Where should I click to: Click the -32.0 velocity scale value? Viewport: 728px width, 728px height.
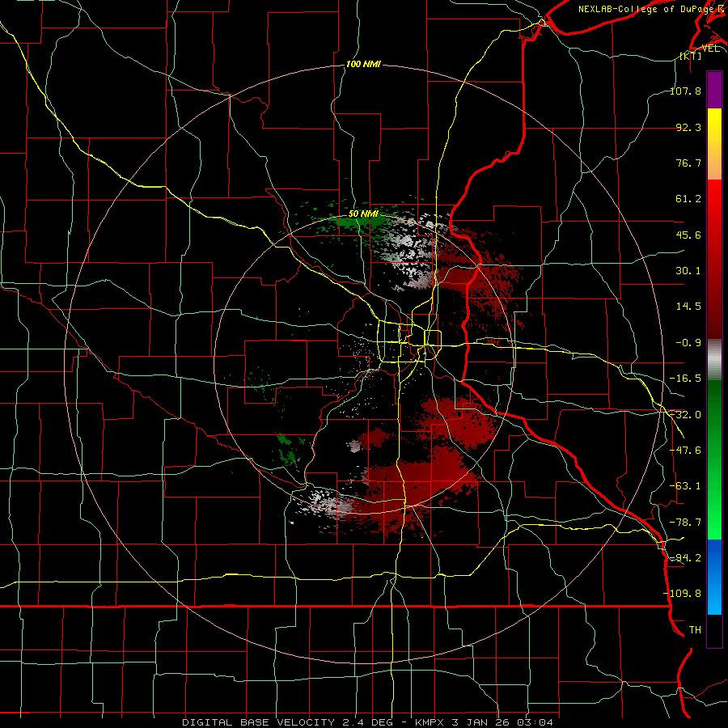pos(686,415)
